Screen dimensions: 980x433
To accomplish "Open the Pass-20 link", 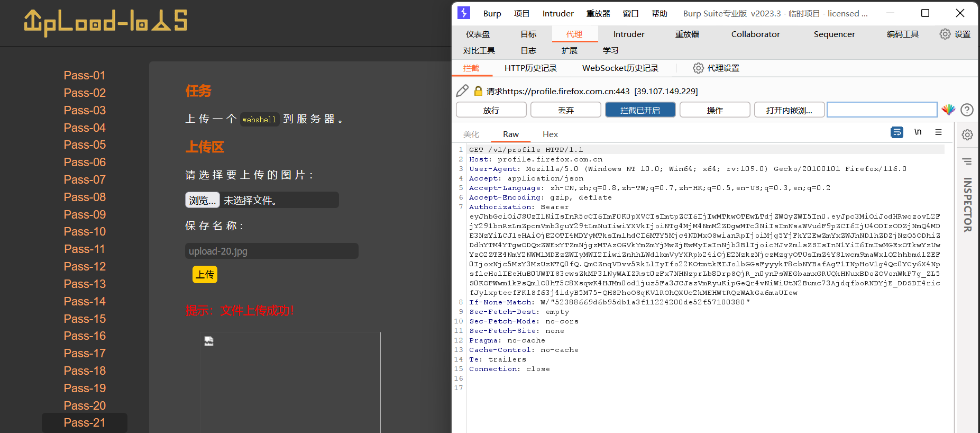I will pyautogui.click(x=85, y=405).
